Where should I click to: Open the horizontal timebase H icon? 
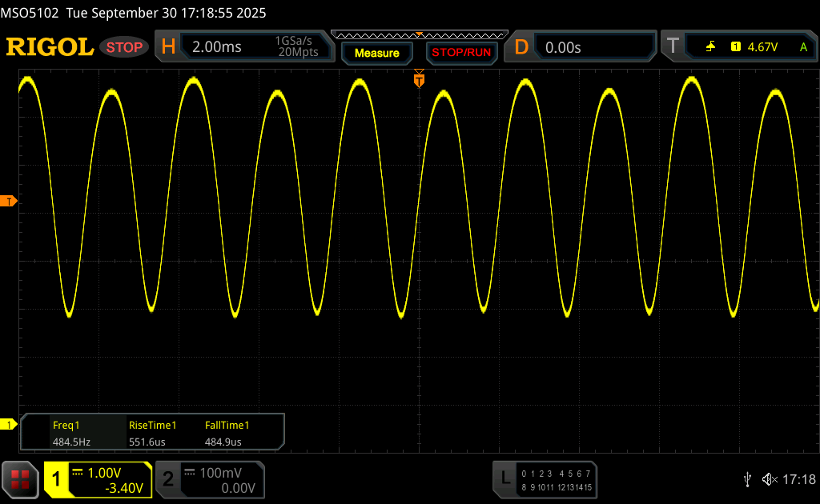168,47
